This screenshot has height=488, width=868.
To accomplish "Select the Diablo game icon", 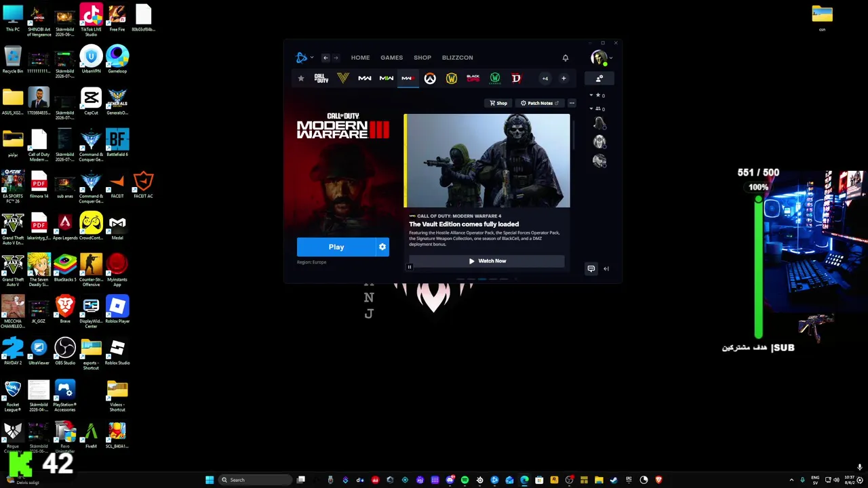I will click(516, 79).
